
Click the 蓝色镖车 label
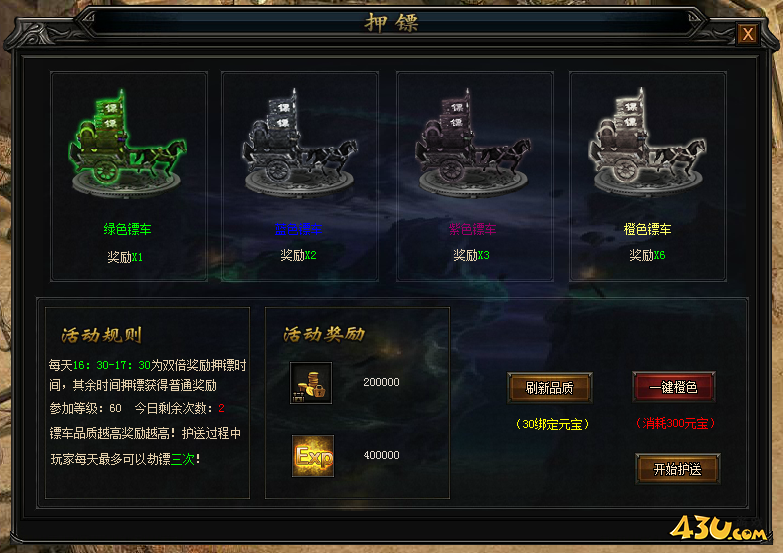click(x=298, y=229)
